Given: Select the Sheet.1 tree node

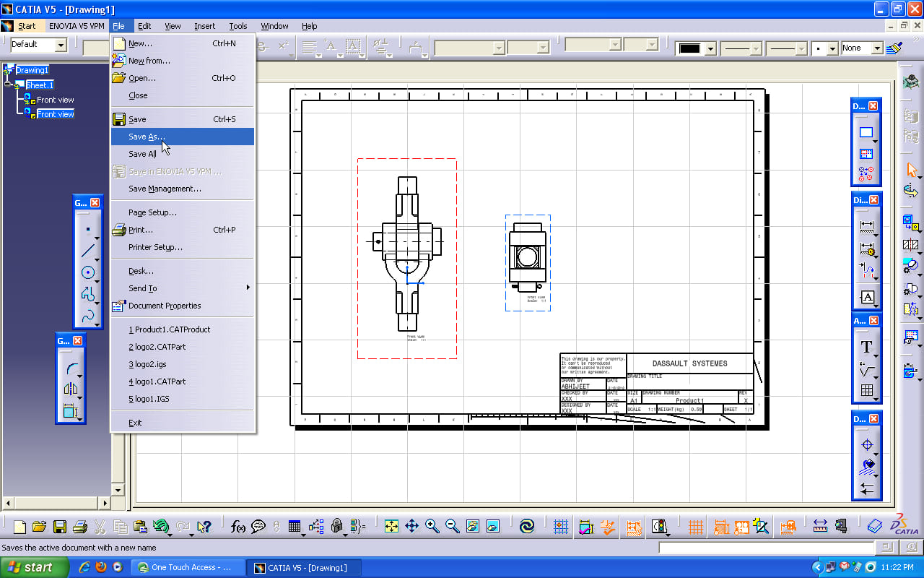Looking at the screenshot, I should coord(40,85).
